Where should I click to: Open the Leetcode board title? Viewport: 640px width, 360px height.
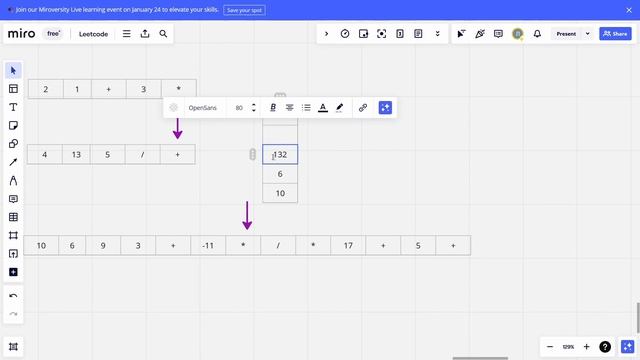[x=93, y=34]
